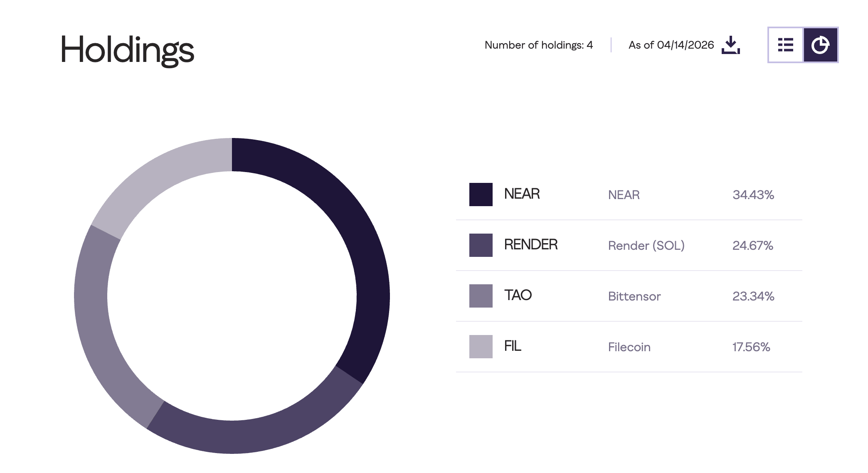Screen dimensions: 868x473
Task: Select the TAO ticker in legend
Action: click(x=518, y=296)
